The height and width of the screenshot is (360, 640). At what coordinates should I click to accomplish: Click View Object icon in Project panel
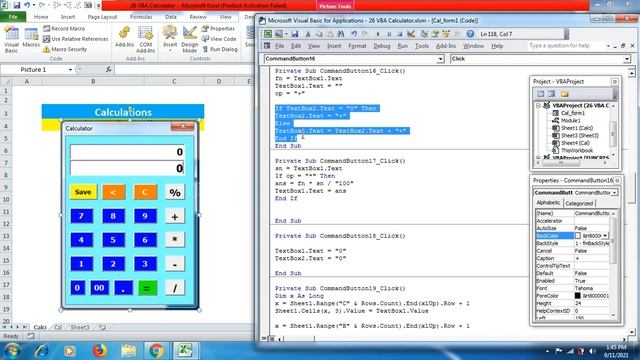551,94
